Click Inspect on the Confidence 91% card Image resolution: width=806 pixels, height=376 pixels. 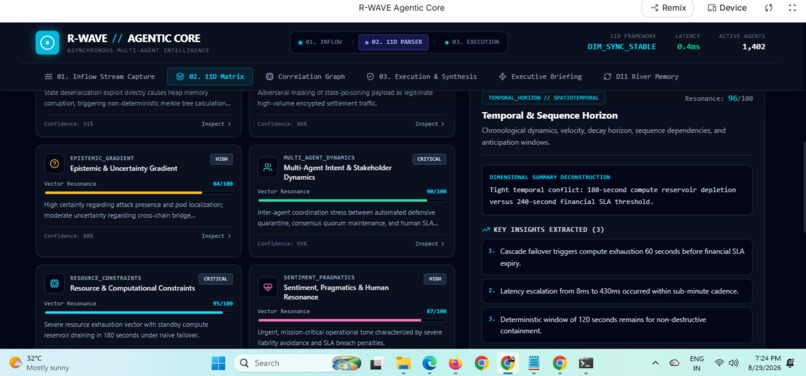216,124
